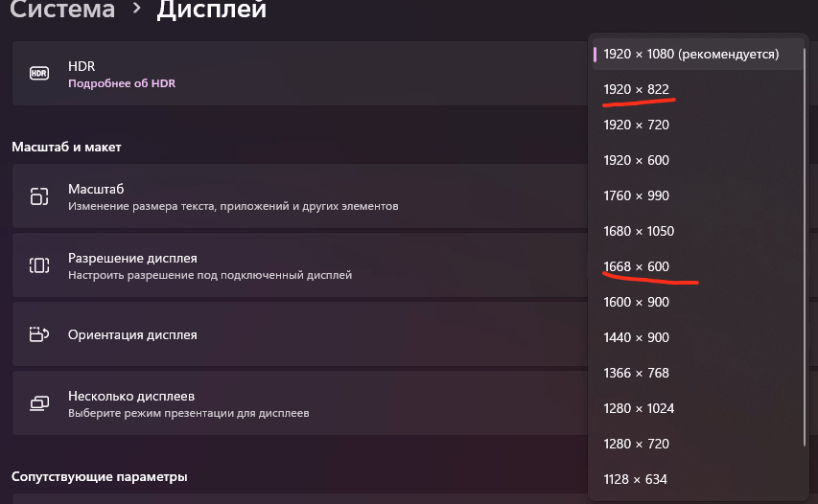
Task: Select 1920 × 1080 recommended resolution
Action: click(690, 54)
